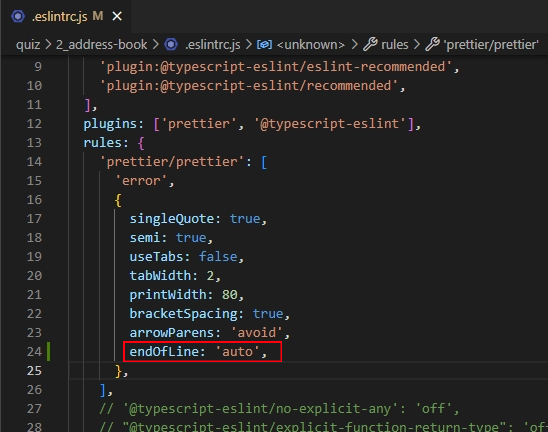Click 'semi' property name
The height and width of the screenshot is (432, 548).
(x=145, y=238)
